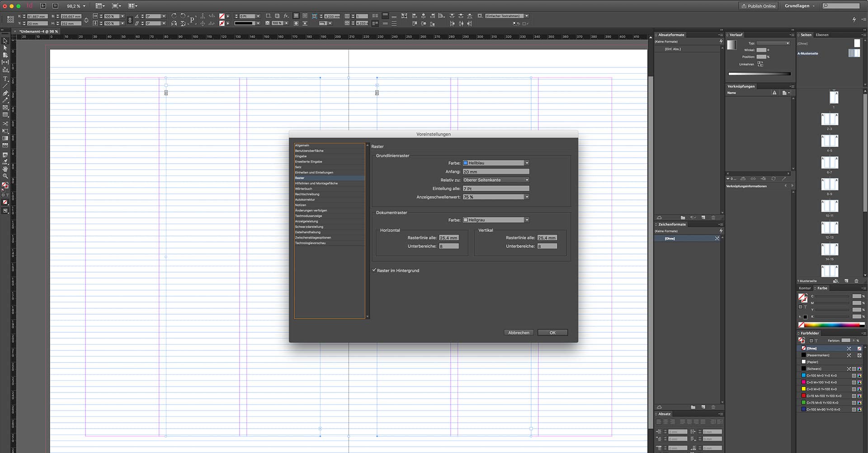The image size is (868, 453).
Task: Switch to the Ebenen tab
Action: pos(822,34)
